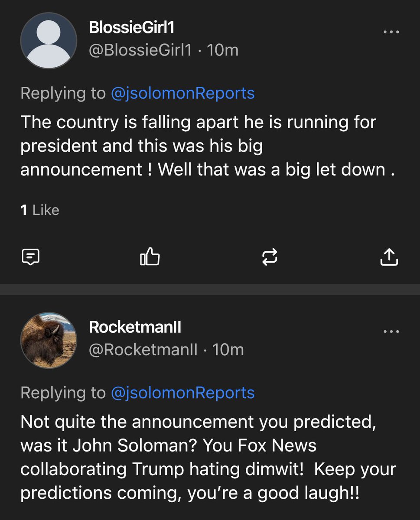
Task: Open reply icon under BlossieGirl1's post
Action: 30,257
